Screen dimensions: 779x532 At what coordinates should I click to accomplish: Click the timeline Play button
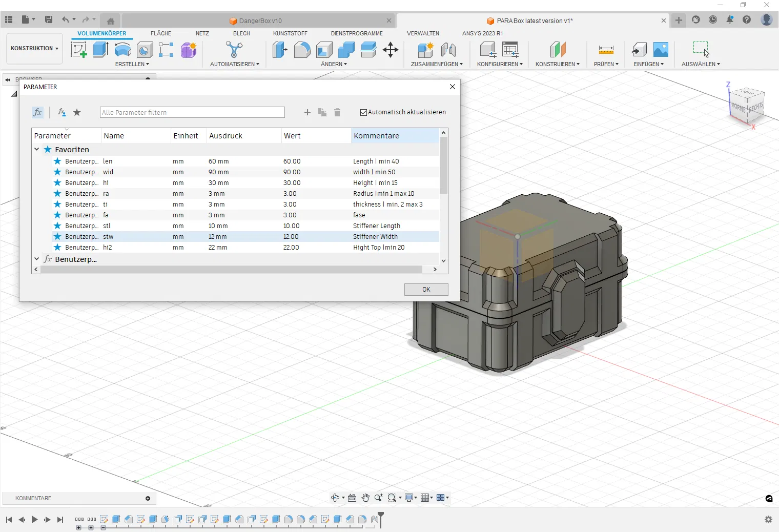tap(34, 519)
